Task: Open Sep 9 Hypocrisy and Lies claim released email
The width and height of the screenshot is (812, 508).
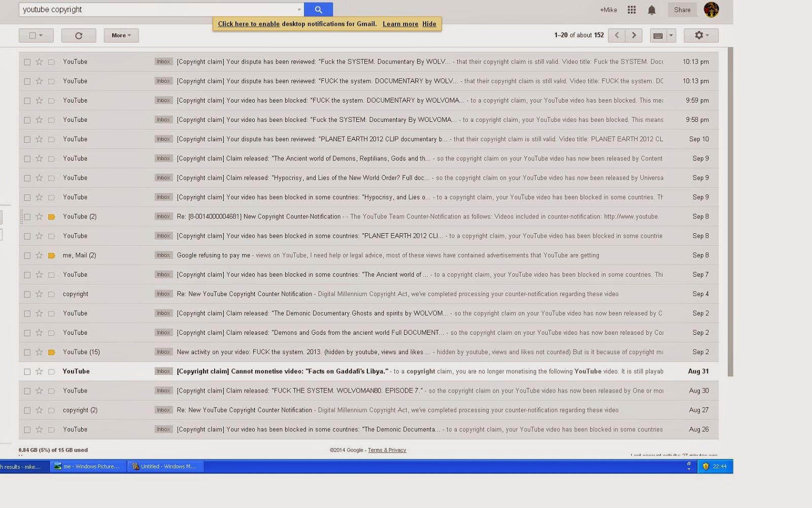Action: pos(368,178)
